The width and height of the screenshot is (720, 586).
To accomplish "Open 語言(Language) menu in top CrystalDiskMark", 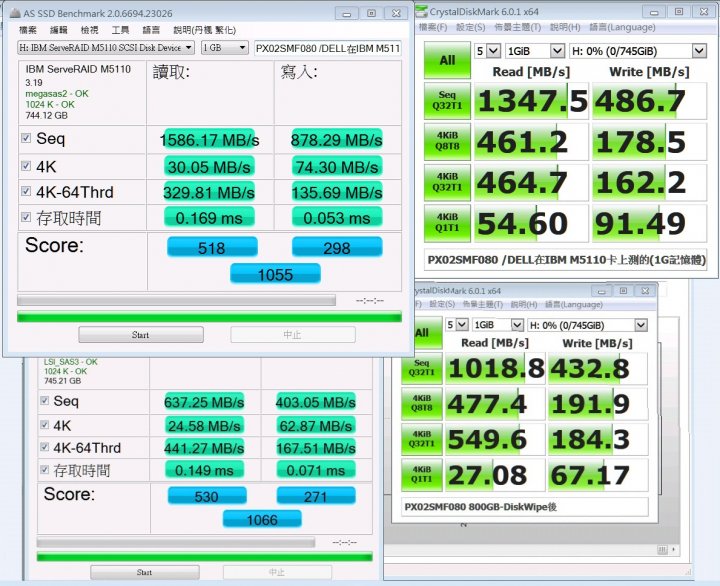I will pyautogui.click(x=622, y=28).
